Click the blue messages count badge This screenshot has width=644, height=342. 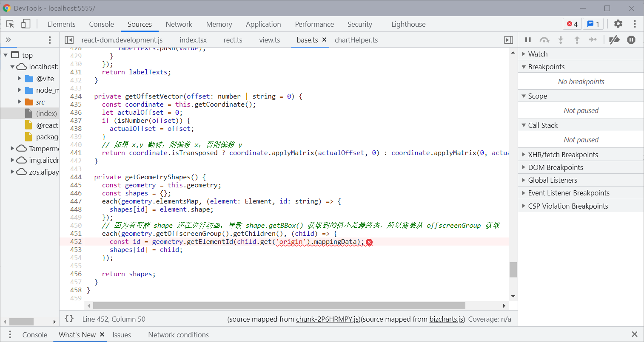593,24
